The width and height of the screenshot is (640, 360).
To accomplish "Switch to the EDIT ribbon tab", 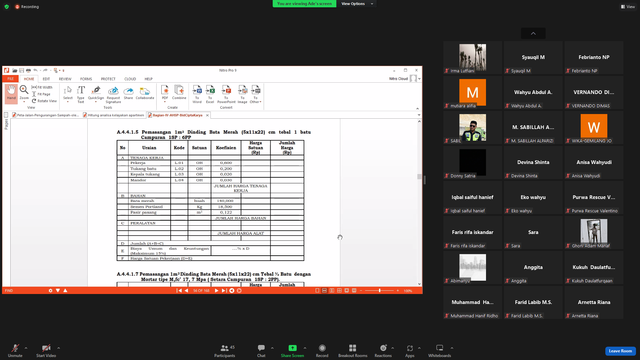I will click(46, 79).
